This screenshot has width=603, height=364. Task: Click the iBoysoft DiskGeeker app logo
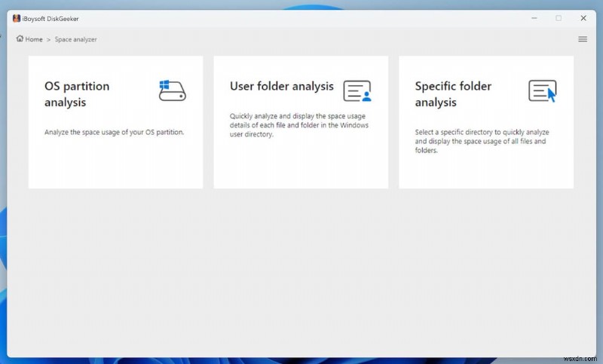pos(16,18)
